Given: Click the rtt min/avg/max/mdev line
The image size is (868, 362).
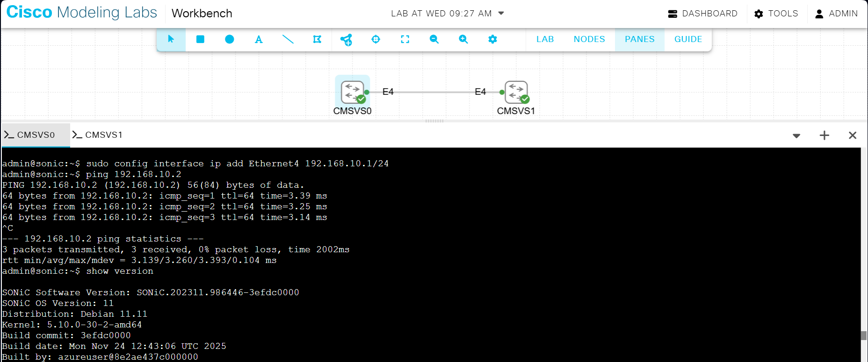Looking at the screenshot, I should coord(139,260).
